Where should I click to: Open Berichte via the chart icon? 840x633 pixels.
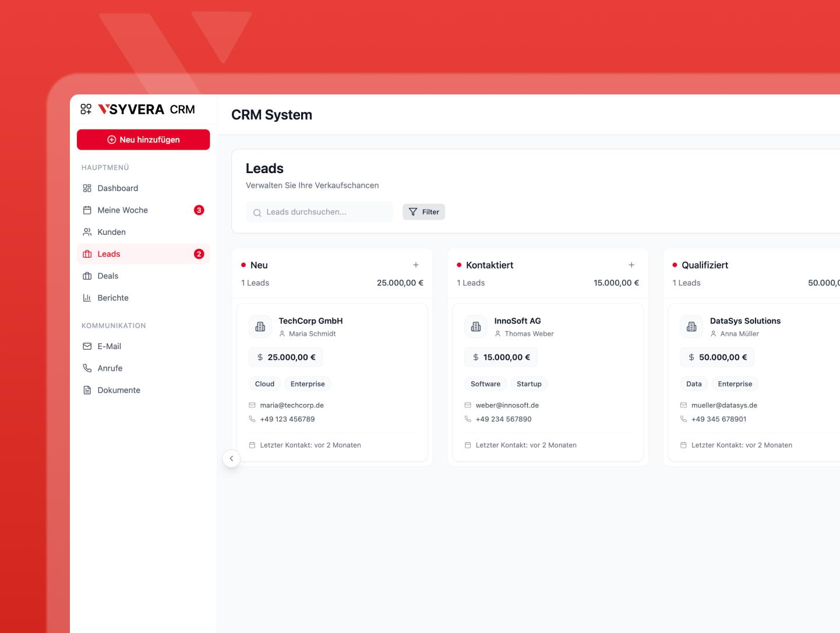point(86,297)
